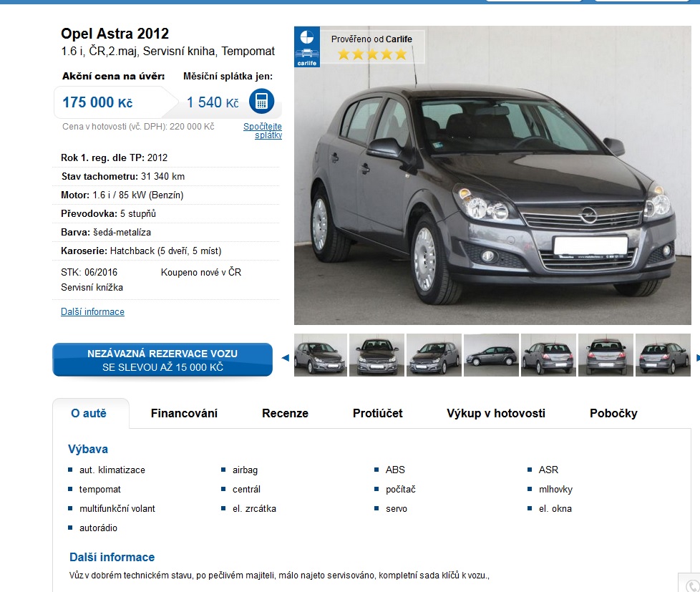Select the side-profile car thumbnail
The height and width of the screenshot is (592, 700).
[x=491, y=355]
